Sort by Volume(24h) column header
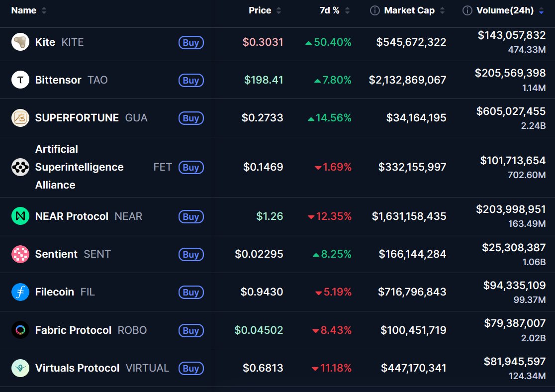The height and width of the screenshot is (392, 555). click(x=504, y=10)
